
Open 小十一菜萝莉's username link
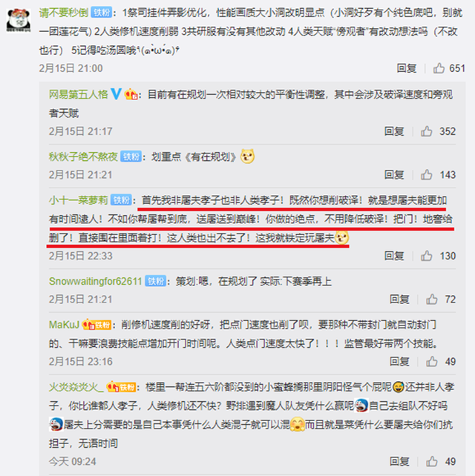click(x=79, y=200)
